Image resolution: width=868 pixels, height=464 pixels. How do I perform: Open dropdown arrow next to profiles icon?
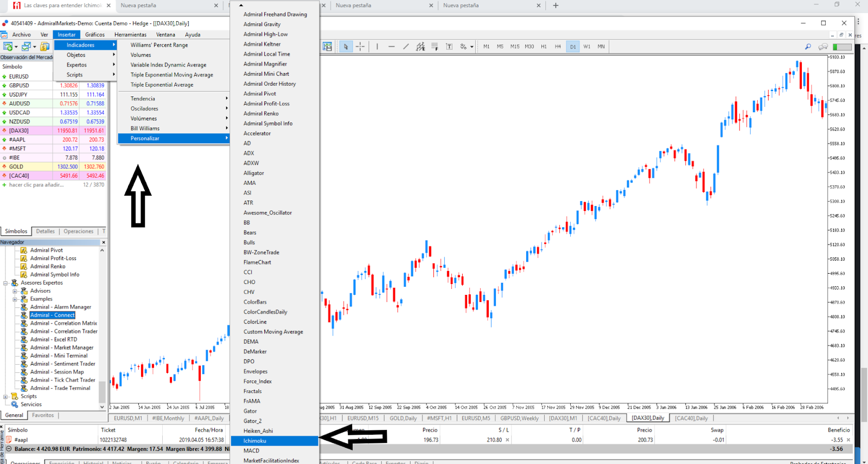coord(34,47)
